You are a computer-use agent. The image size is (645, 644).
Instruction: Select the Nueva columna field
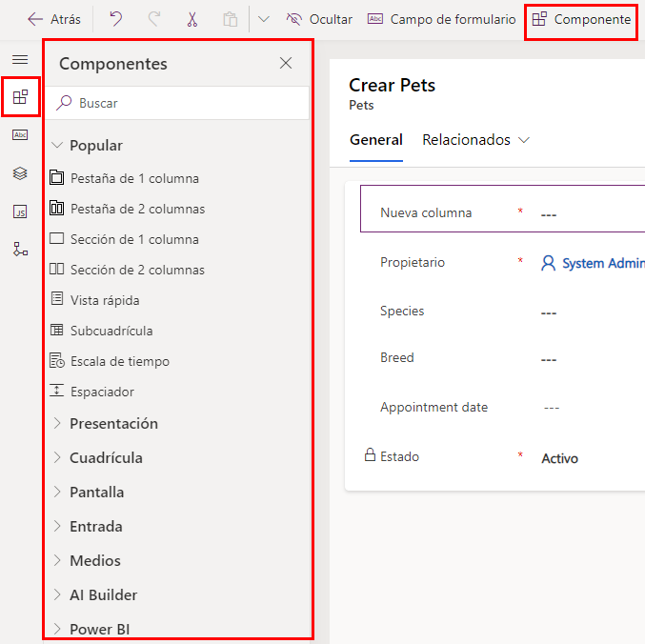click(x=503, y=209)
